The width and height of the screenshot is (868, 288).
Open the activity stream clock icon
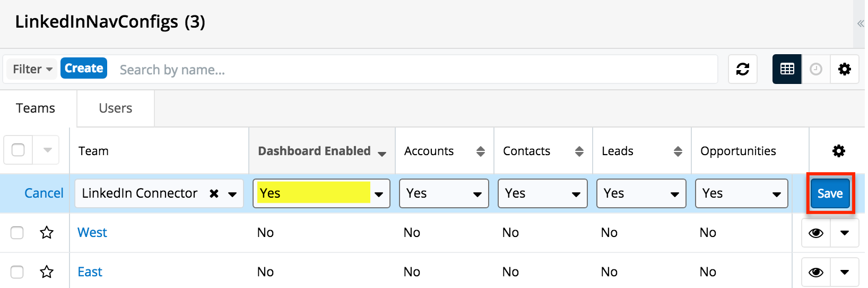pos(816,69)
